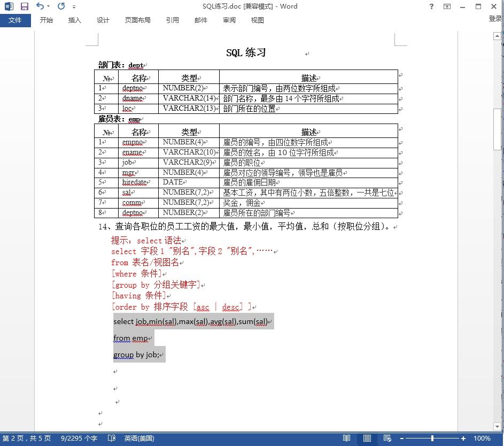Click the red [where 条件] line
504x446 pixels.
click(x=137, y=274)
